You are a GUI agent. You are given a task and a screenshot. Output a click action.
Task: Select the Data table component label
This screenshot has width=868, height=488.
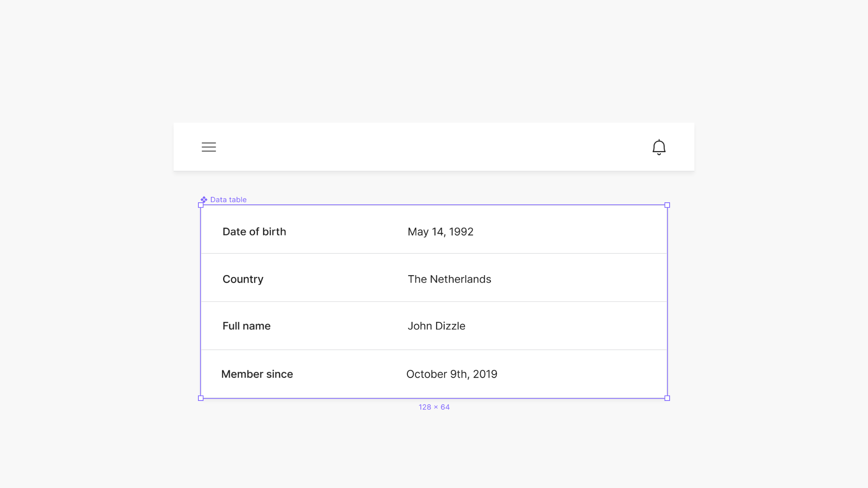[228, 200]
